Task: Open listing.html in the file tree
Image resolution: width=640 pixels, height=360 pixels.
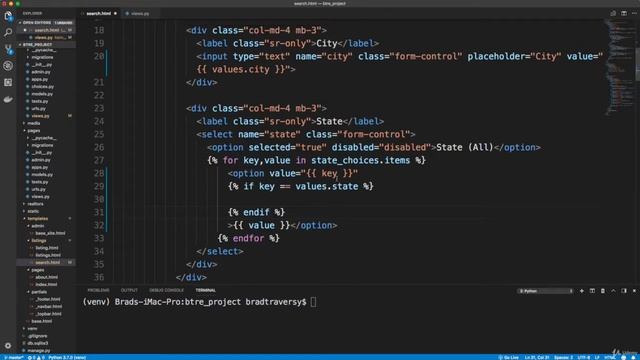Action: (47, 248)
